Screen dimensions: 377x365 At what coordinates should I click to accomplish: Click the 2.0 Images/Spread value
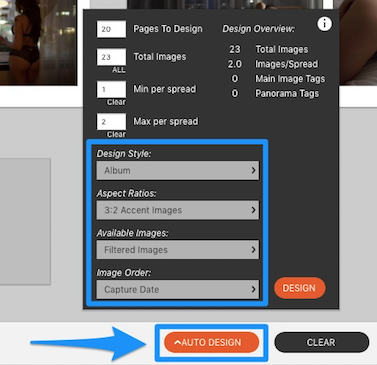coord(235,64)
